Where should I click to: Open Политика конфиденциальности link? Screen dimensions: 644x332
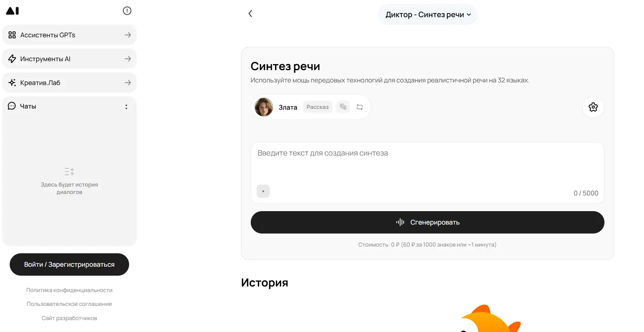click(69, 290)
